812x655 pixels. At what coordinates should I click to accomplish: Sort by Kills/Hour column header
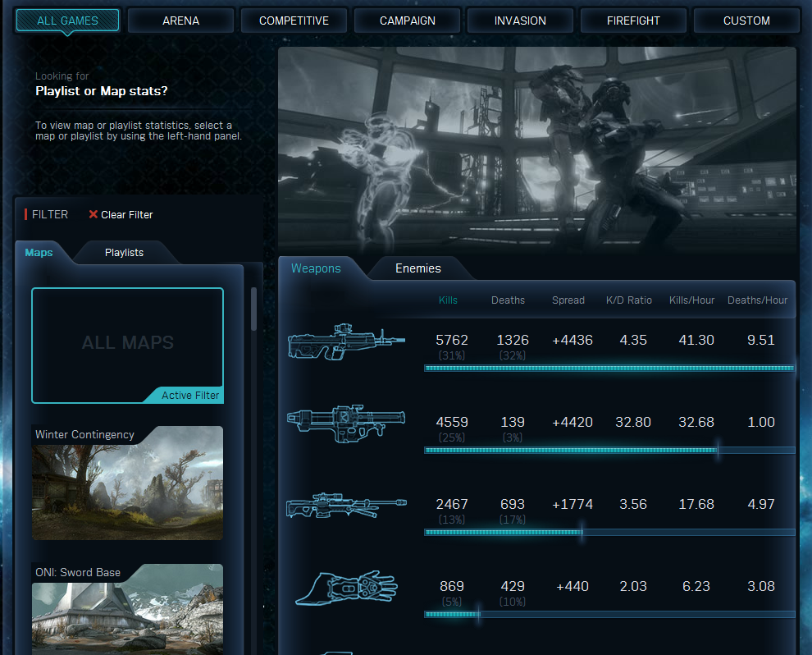691,300
